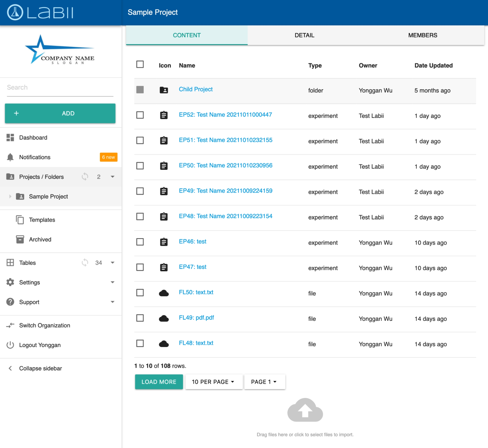This screenshot has width=488, height=448.
Task: Switch to the MEMBERS tab
Action: pyautogui.click(x=423, y=35)
